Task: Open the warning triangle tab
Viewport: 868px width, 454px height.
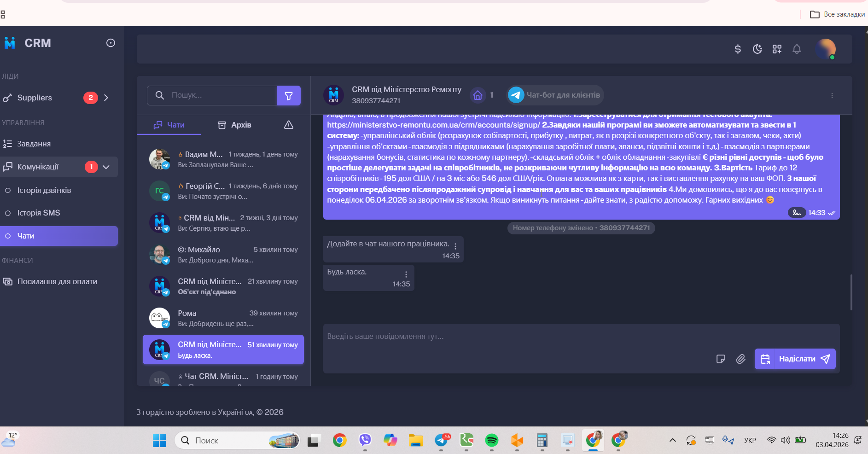Action: [x=289, y=125]
